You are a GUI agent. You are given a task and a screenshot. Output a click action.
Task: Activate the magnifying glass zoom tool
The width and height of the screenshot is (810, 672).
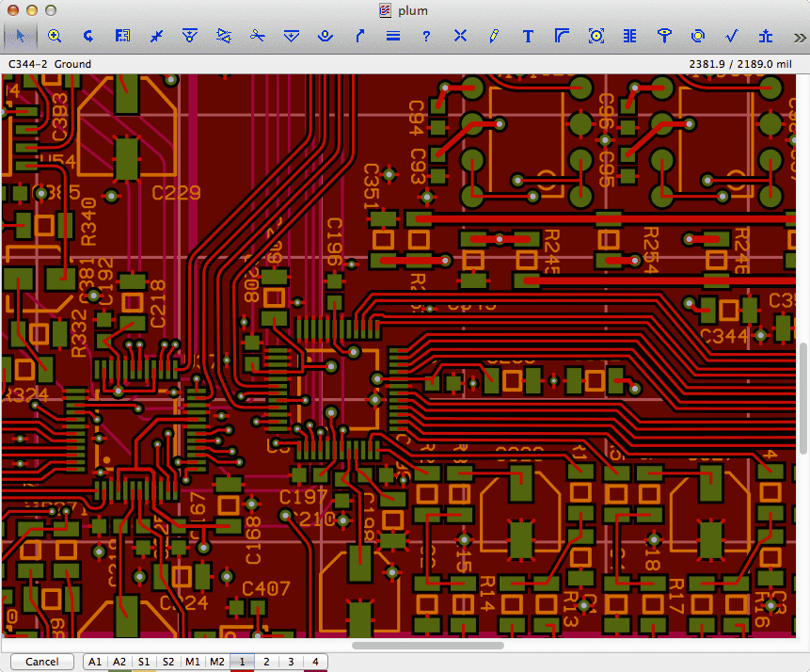pyautogui.click(x=55, y=36)
